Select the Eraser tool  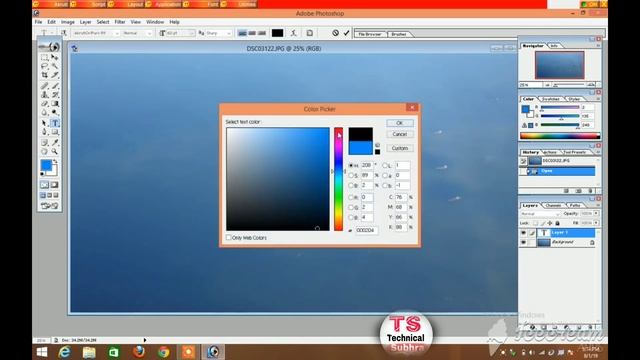coord(44,104)
